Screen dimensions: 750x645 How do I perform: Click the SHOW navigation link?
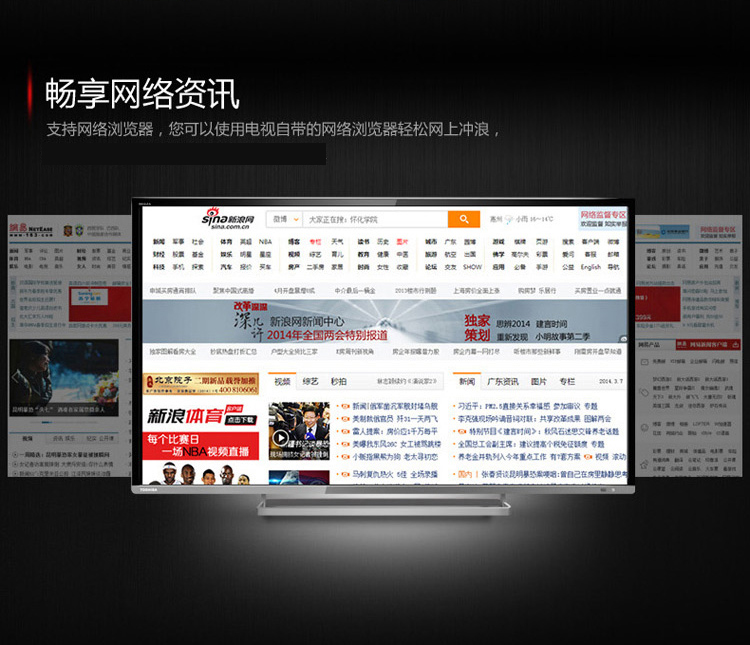click(472, 267)
